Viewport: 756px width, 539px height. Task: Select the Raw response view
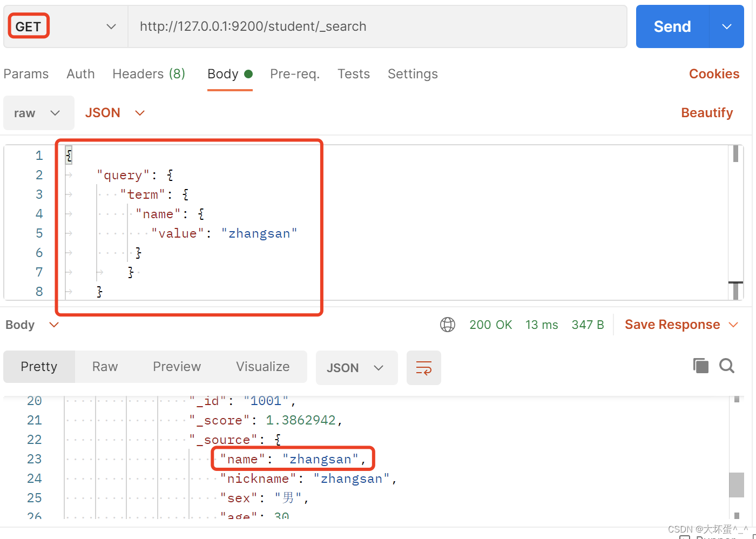[105, 367]
